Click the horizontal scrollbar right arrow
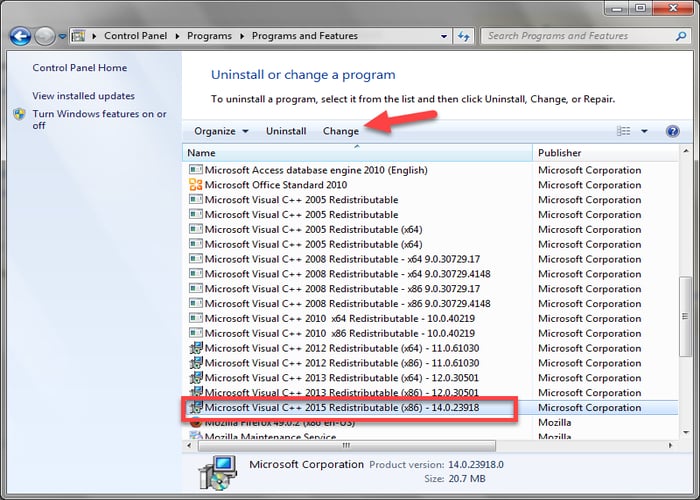Viewport: 700px width, 500px height. click(670, 446)
